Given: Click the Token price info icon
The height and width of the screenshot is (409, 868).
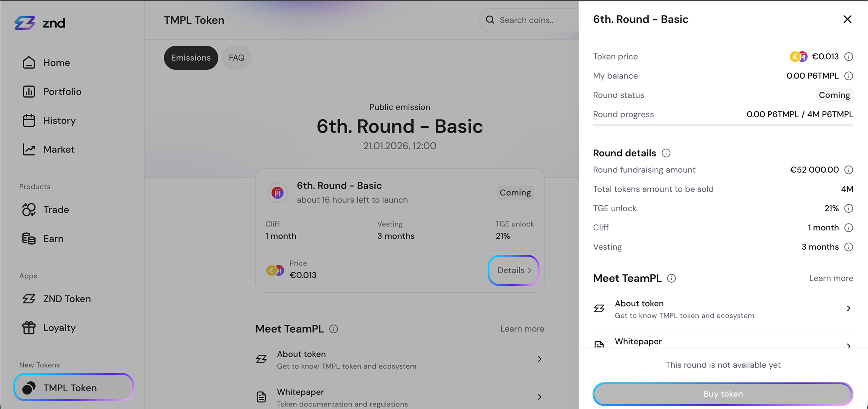Looking at the screenshot, I should coord(848,57).
